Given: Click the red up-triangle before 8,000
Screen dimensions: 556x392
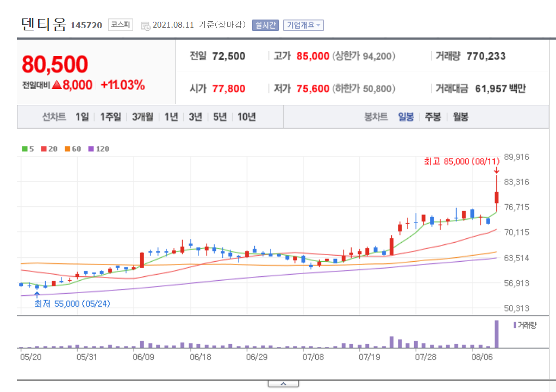Looking at the screenshot, I should pyautogui.click(x=57, y=85).
